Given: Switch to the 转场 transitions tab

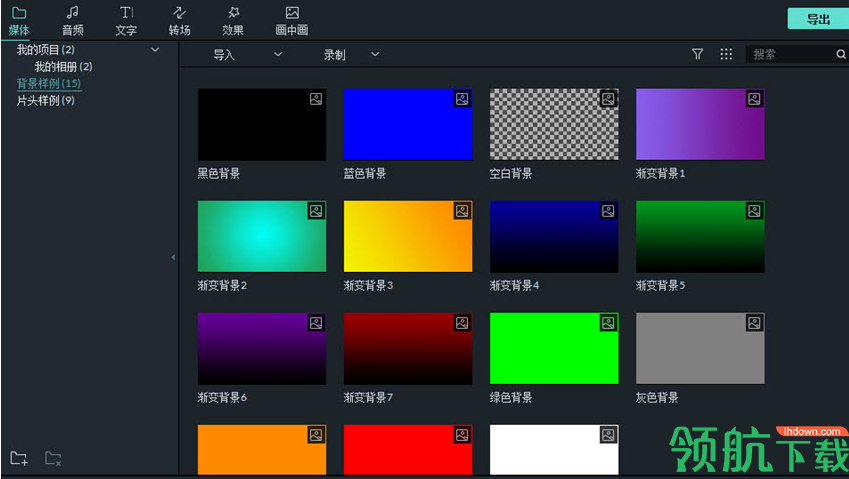Looking at the screenshot, I should point(179,21).
